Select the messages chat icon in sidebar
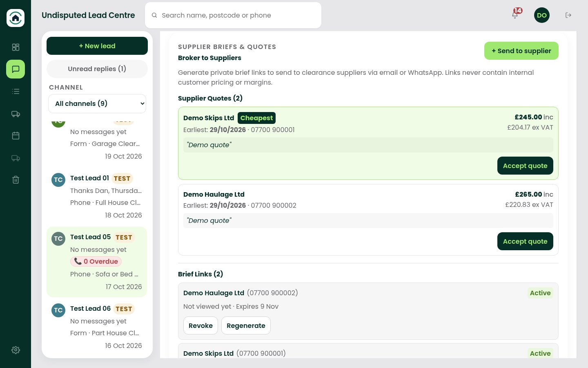Image resolution: width=588 pixels, height=368 pixels. coord(16,69)
